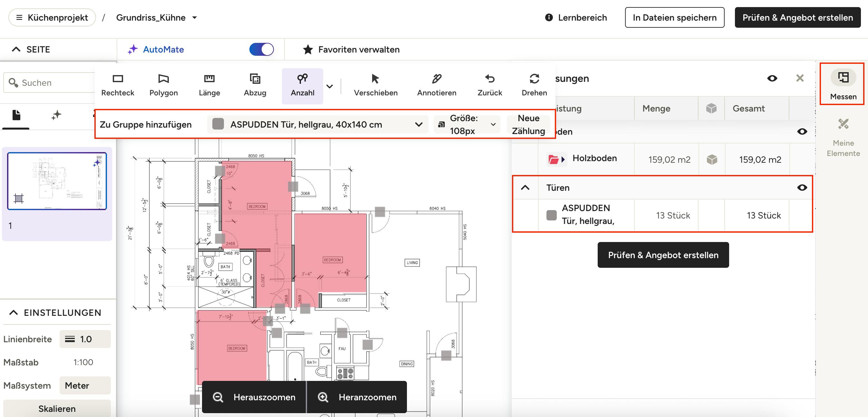Click Heranzoomen to zoom in
868x417 pixels.
(x=357, y=397)
